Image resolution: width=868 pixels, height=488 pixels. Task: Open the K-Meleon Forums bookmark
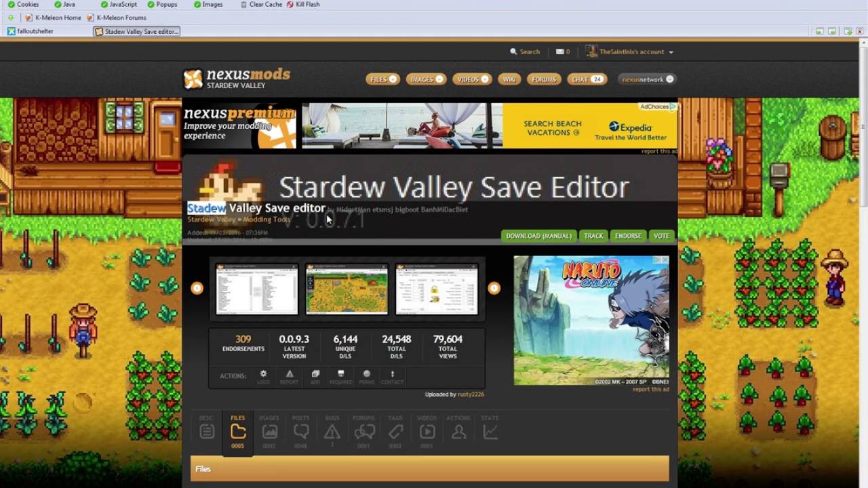(x=116, y=18)
